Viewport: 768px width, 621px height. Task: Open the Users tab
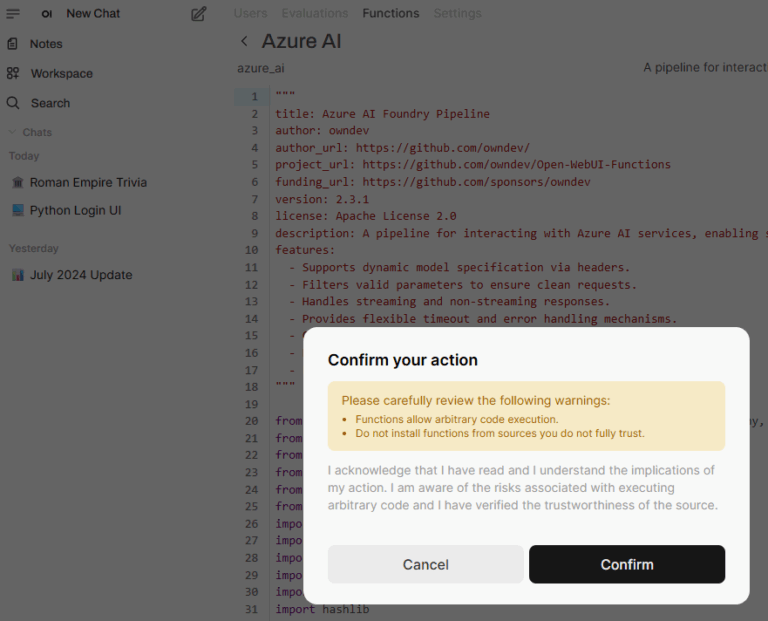coord(250,13)
